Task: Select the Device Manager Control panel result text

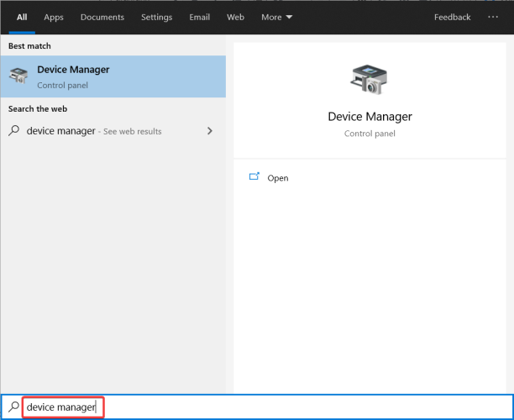Action: point(73,76)
